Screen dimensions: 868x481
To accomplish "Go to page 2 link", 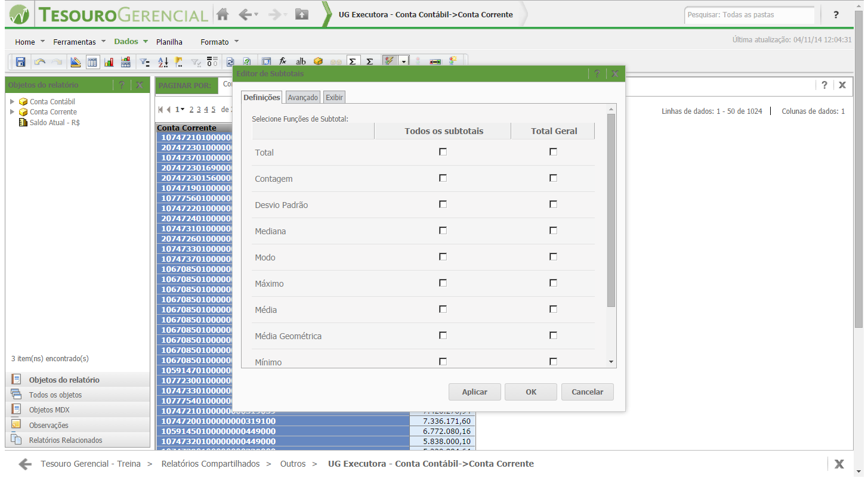I will point(191,110).
